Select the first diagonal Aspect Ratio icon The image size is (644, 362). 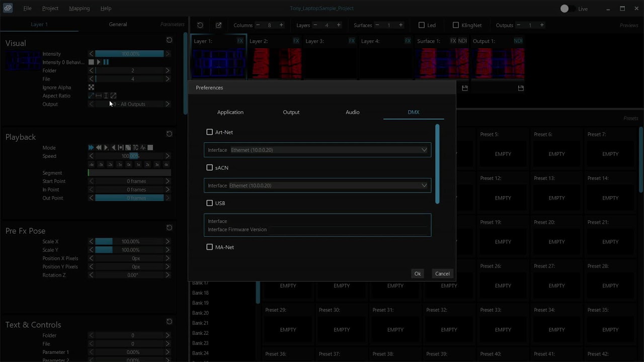tap(91, 96)
